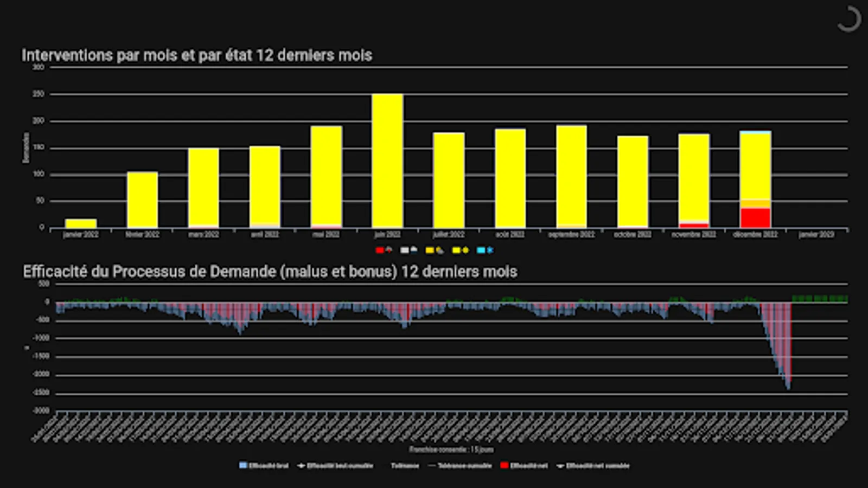Select the octobre 2022 yellow bar

[633, 181]
